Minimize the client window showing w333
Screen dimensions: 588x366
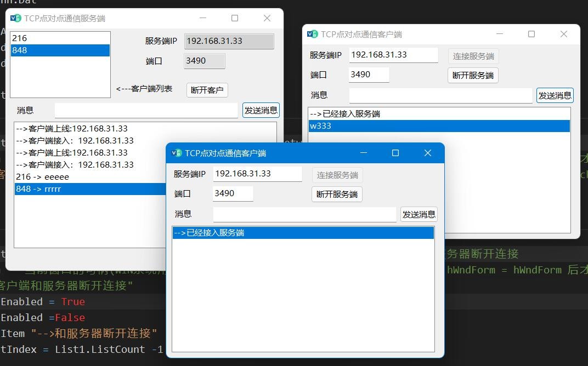pyautogui.click(x=499, y=34)
